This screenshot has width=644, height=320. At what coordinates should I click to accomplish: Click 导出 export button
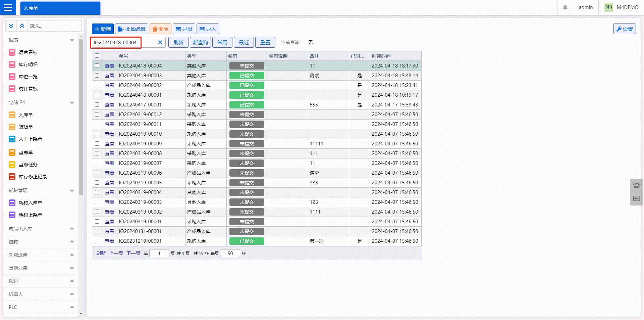tap(184, 29)
